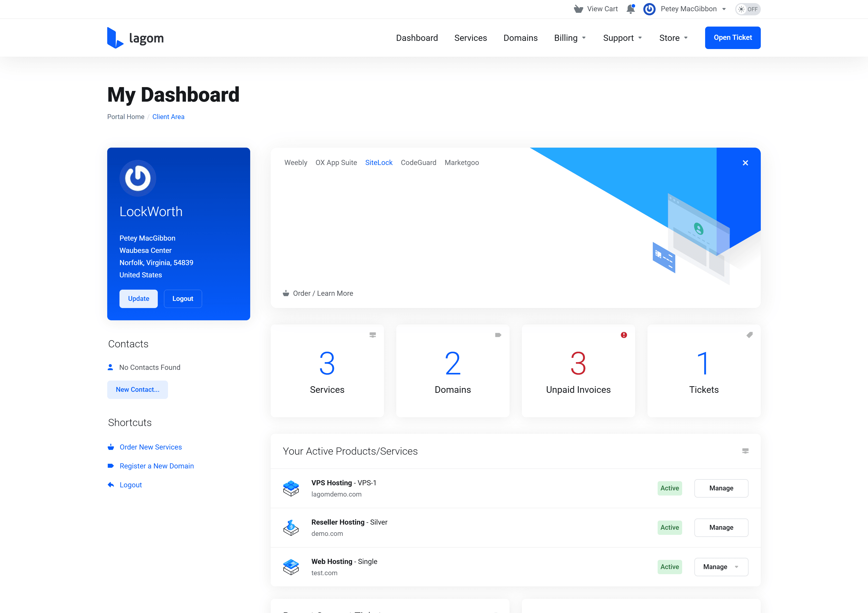Open the 2 Domains stat card
Viewport: 868px width, 613px height.
coord(453,371)
